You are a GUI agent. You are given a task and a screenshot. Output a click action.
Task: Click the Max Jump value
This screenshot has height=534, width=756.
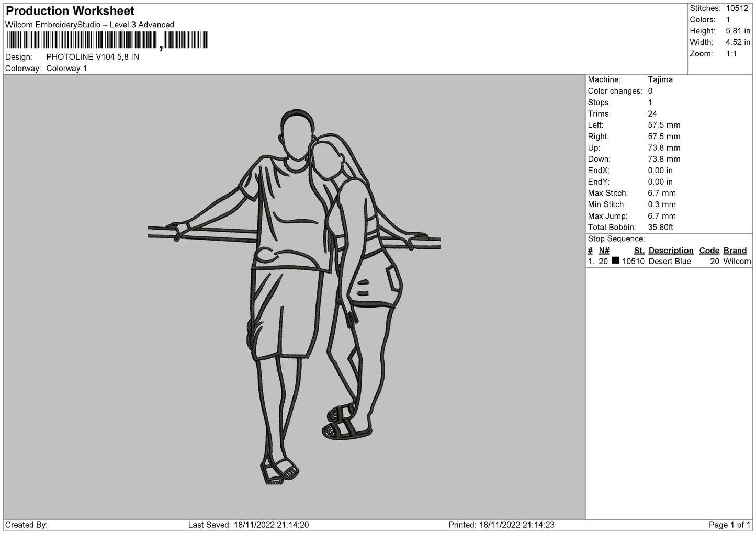coord(662,216)
